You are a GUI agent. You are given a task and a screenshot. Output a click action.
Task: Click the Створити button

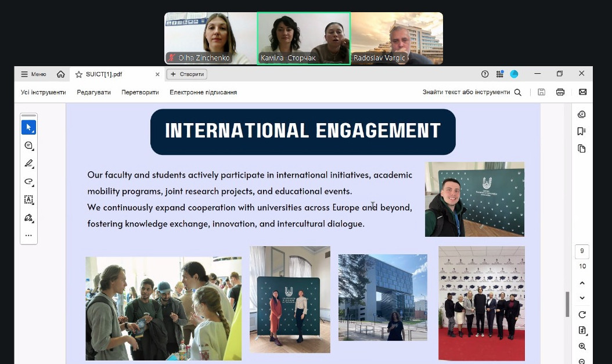(x=187, y=74)
